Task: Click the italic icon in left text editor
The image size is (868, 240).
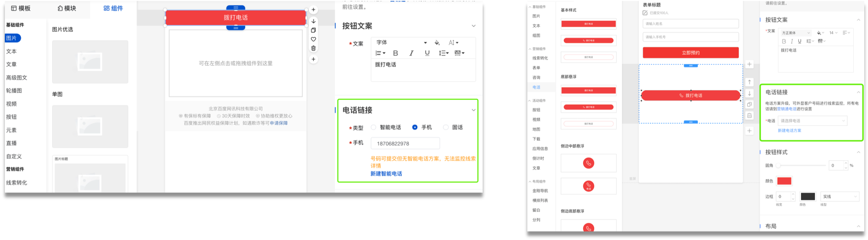Action: [x=411, y=53]
